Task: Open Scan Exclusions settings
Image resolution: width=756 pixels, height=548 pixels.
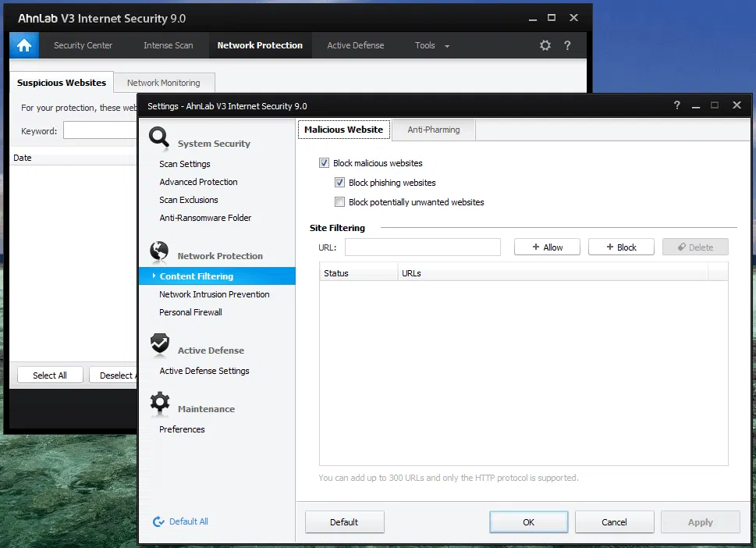Action: coord(189,200)
